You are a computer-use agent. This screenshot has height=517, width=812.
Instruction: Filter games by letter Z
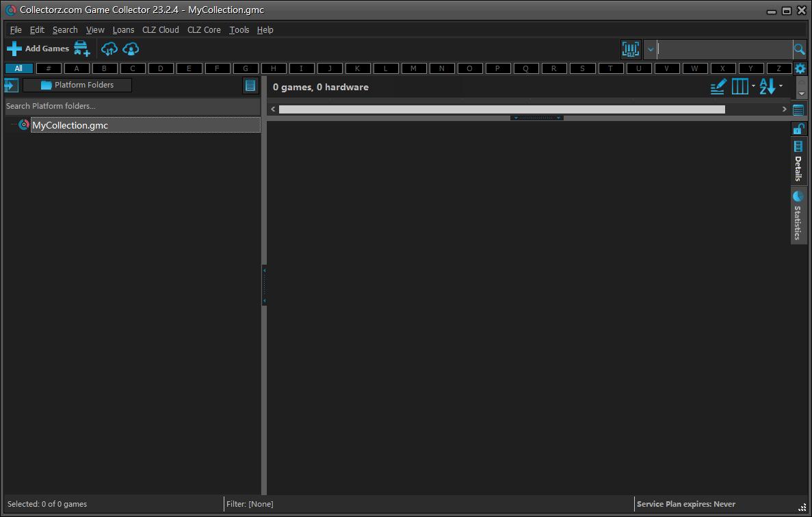(x=778, y=68)
